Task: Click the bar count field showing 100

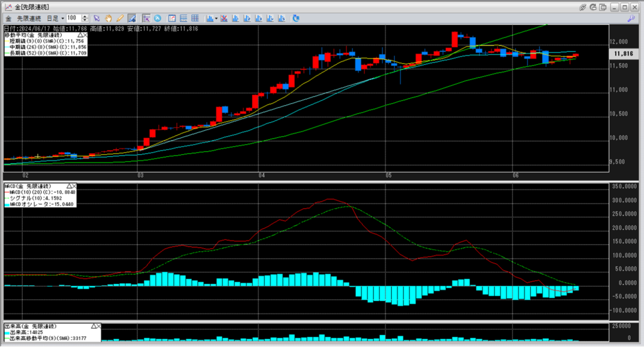Action: tap(73, 18)
